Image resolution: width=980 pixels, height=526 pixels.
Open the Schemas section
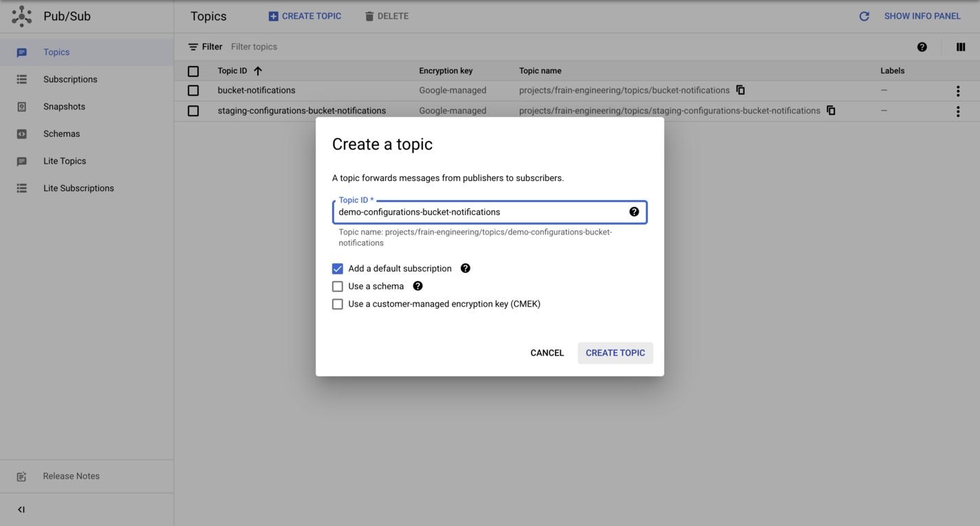(x=63, y=133)
